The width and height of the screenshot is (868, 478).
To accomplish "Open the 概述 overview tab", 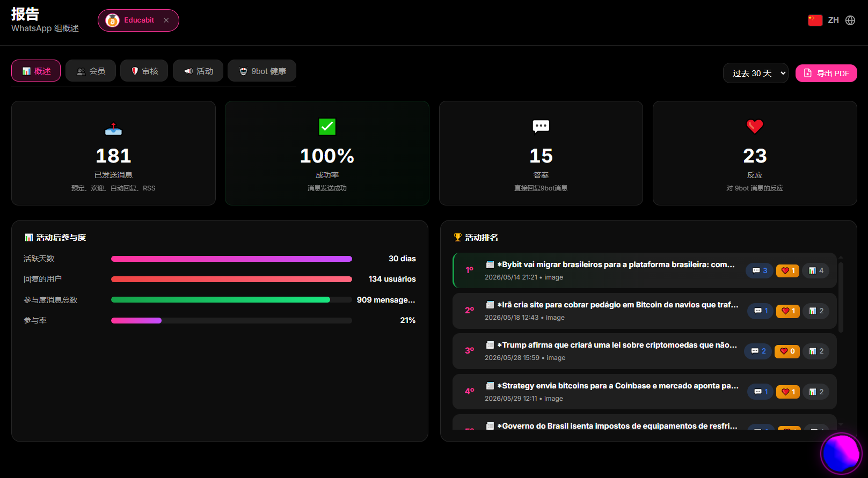I will (36, 71).
